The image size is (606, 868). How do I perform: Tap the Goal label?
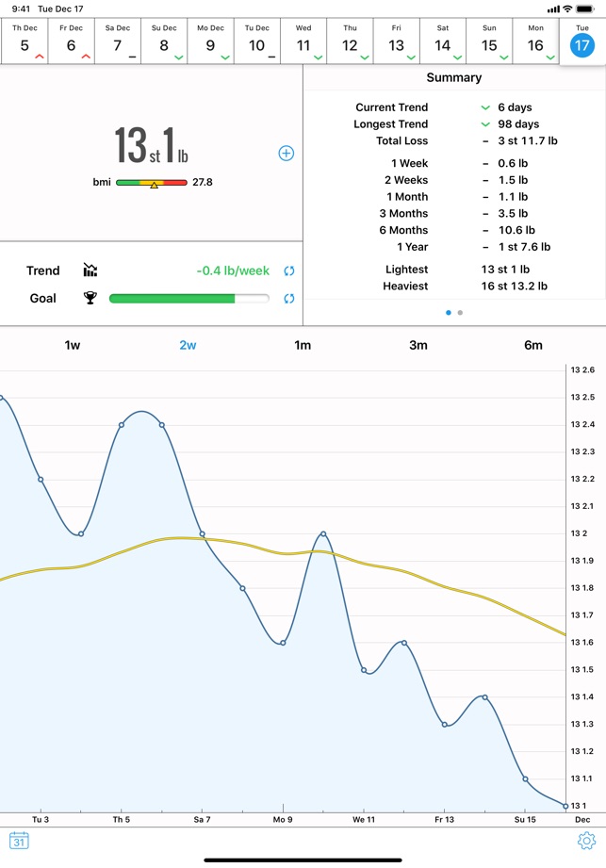point(42,299)
